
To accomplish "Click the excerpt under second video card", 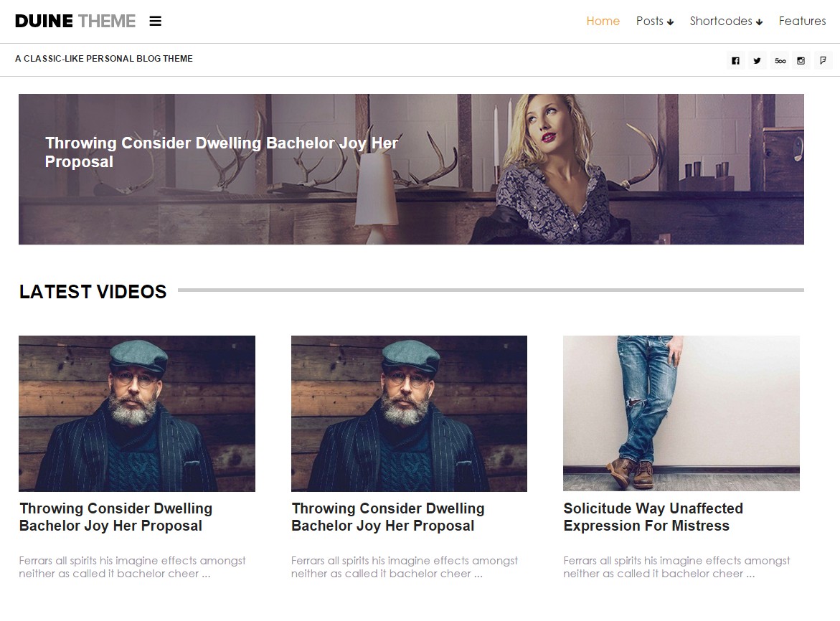I will [x=405, y=567].
